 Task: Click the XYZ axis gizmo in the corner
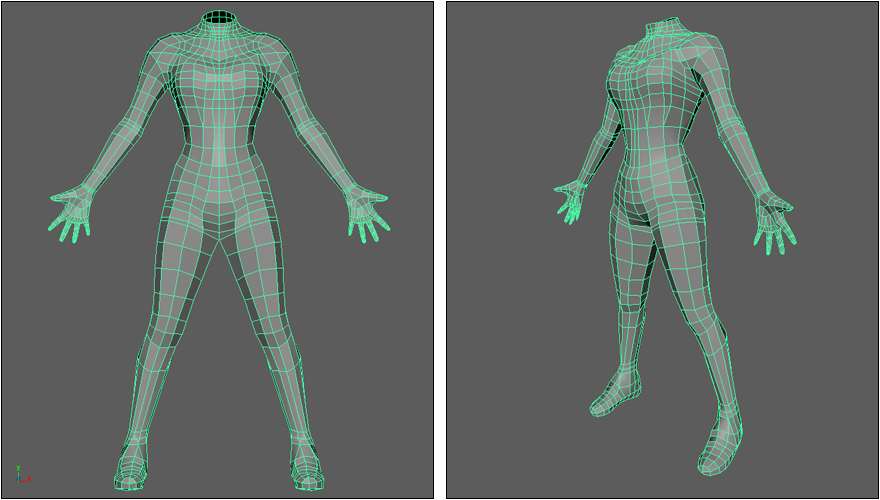coord(18,473)
